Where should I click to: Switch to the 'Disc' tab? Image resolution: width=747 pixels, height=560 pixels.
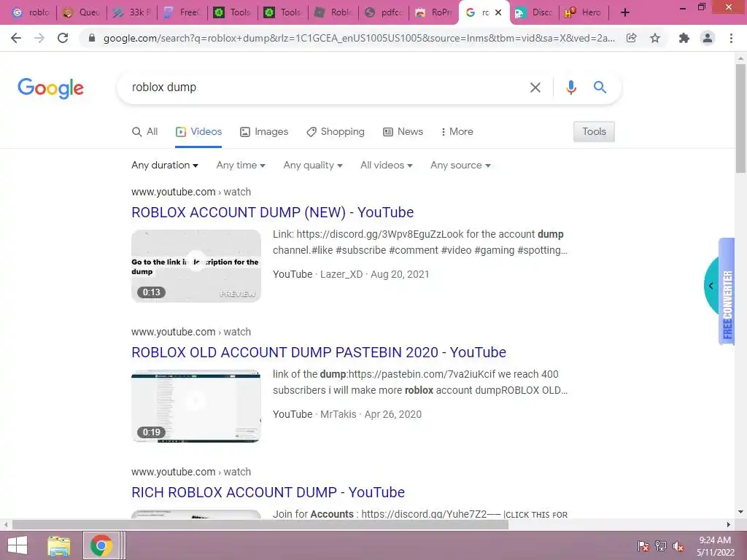[x=535, y=12]
